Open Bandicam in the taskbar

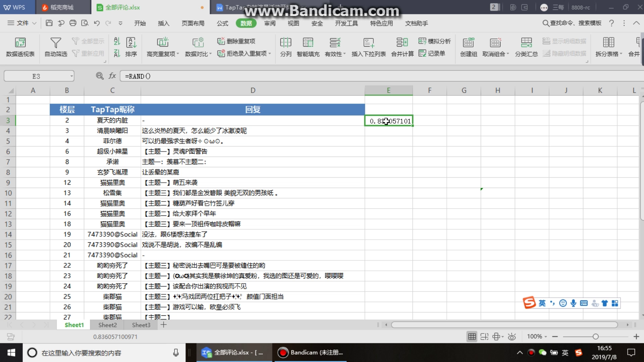(x=310, y=353)
